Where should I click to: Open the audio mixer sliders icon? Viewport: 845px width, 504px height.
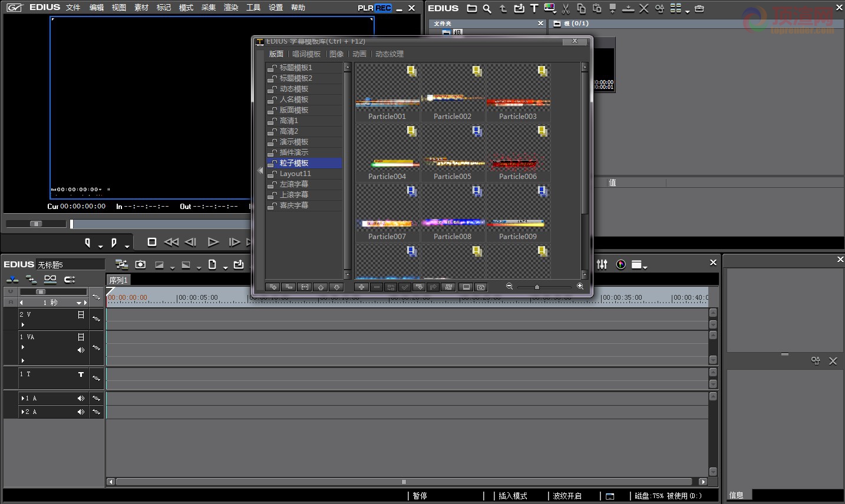pyautogui.click(x=602, y=264)
